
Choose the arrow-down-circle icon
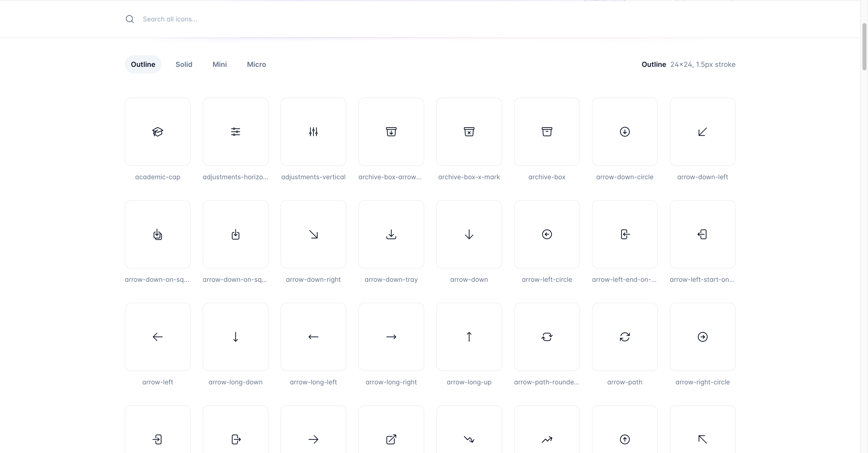click(625, 131)
